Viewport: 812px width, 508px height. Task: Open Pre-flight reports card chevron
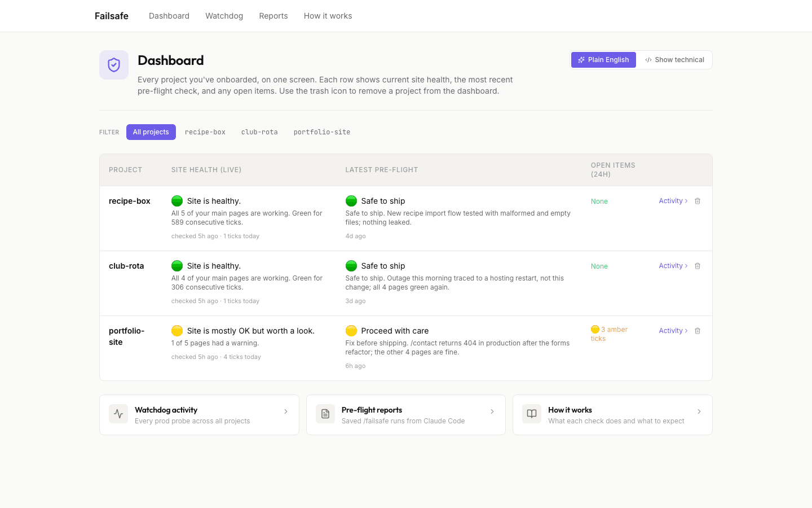point(492,411)
